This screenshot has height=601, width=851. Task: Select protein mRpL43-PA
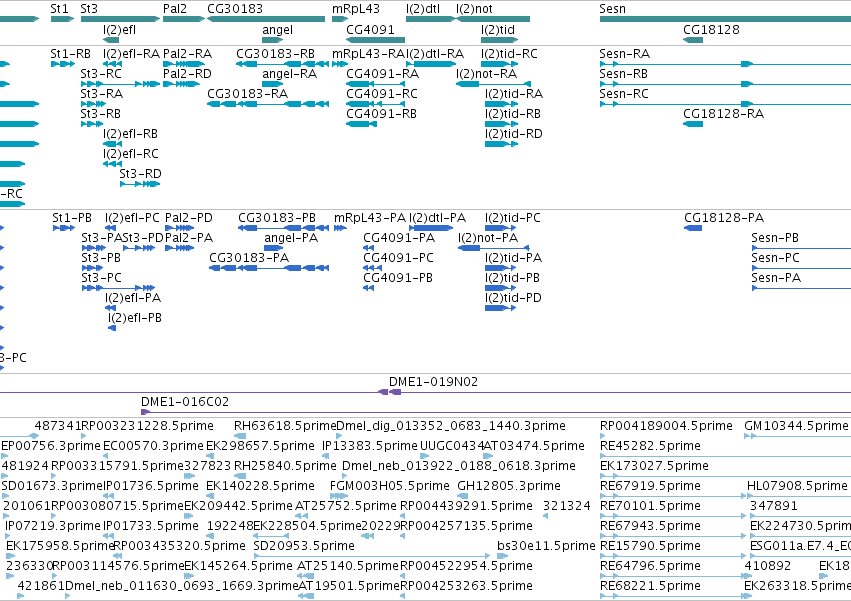tap(370, 218)
